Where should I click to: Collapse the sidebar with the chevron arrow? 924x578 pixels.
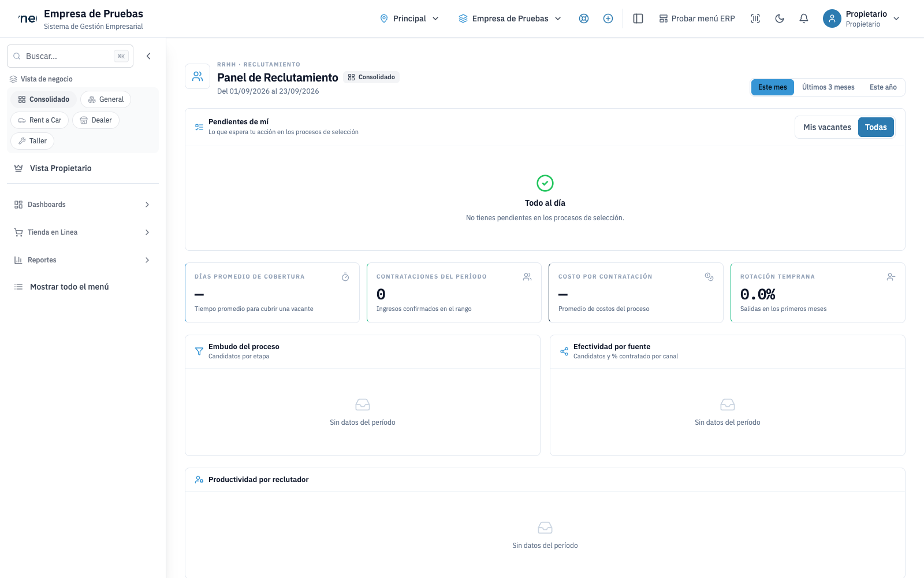[148, 56]
